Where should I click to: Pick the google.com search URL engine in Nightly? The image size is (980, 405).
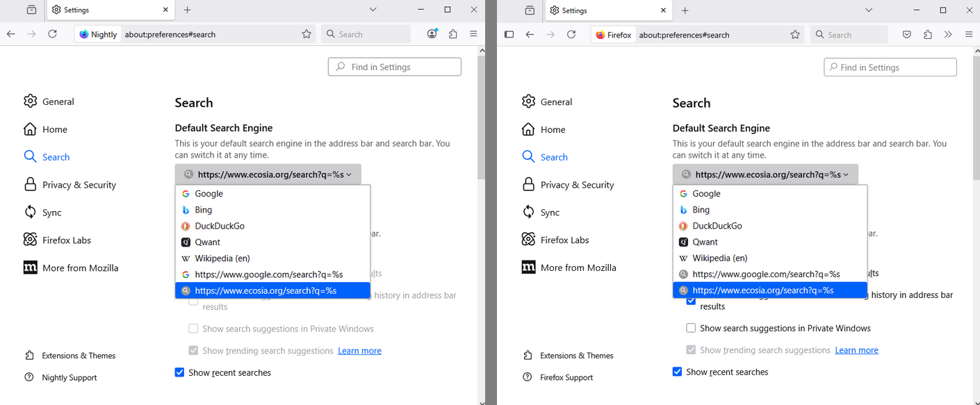[x=272, y=274]
